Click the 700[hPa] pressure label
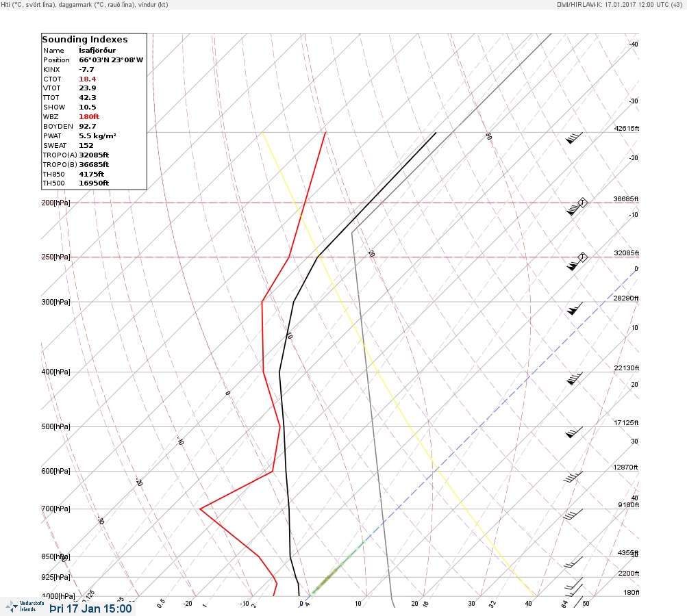Viewport: 687px width, 616px height. (x=55, y=509)
